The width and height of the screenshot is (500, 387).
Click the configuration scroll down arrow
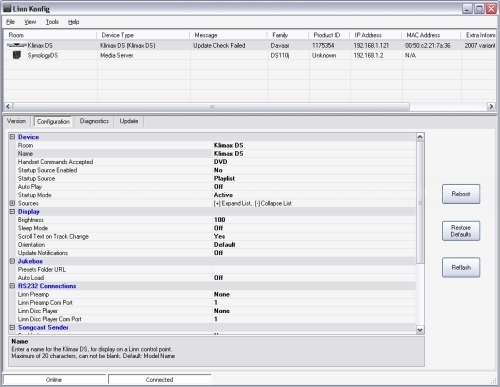[420, 330]
